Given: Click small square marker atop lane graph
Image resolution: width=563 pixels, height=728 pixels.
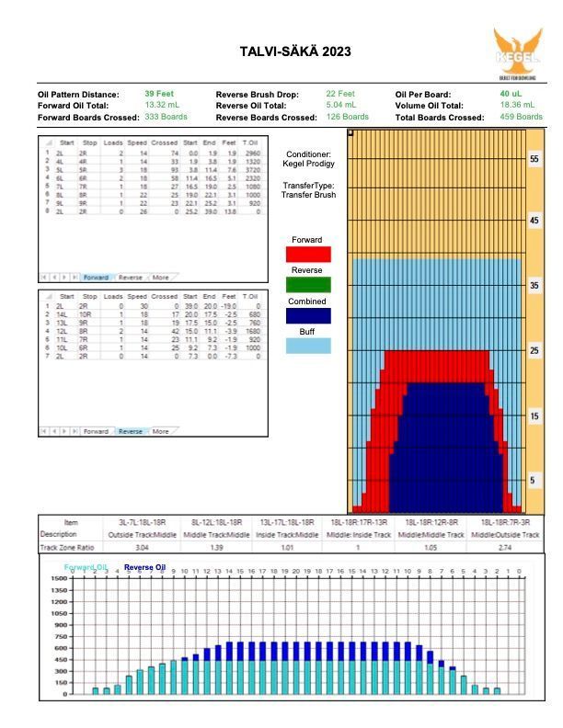Looking at the screenshot, I should [350, 133].
